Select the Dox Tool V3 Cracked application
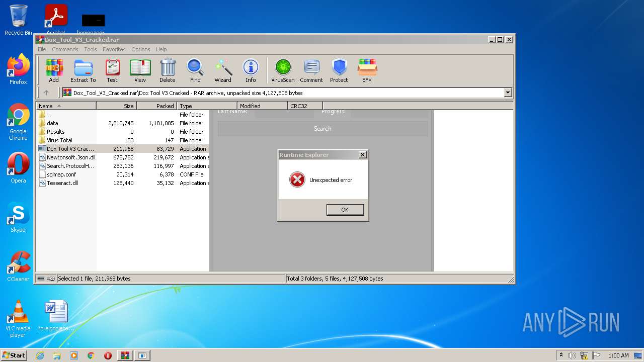Image resolution: width=644 pixels, height=362 pixels. pos(123,149)
